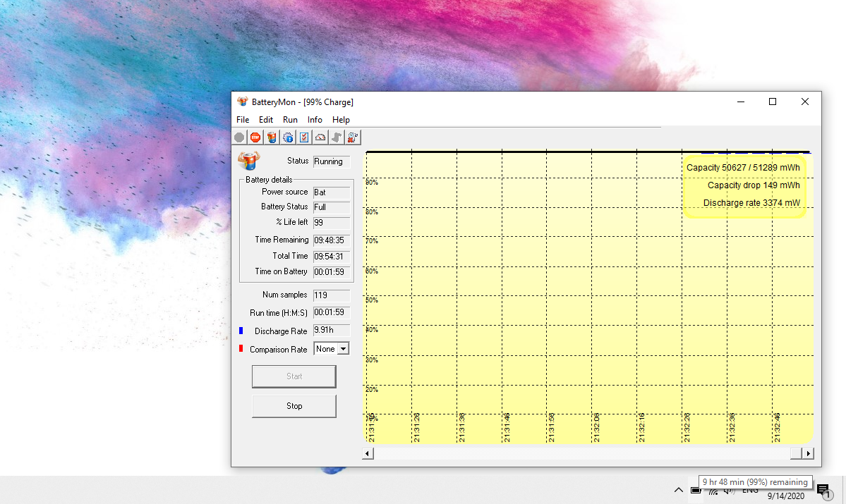
Task: Click the Battery Status field showing Full
Action: click(x=332, y=207)
